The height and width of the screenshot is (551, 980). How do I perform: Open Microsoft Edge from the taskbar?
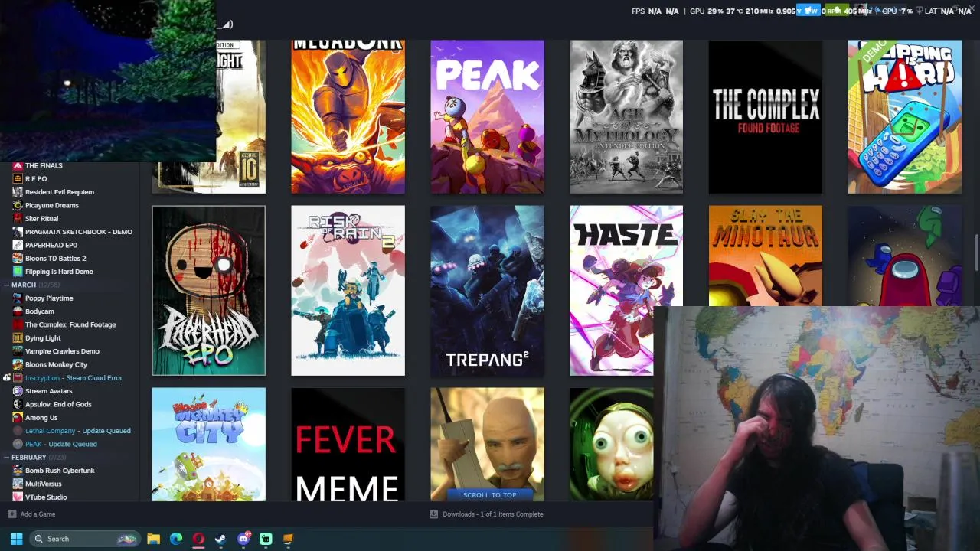pyautogui.click(x=176, y=539)
